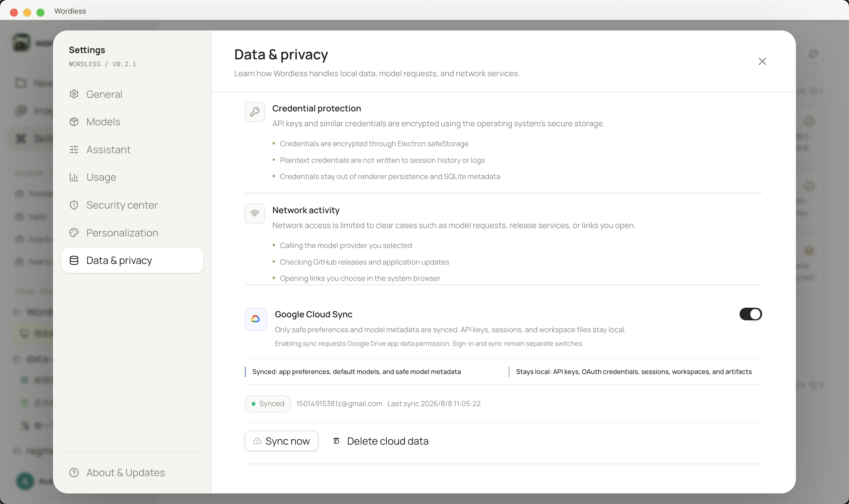Image resolution: width=849 pixels, height=504 pixels.
Task: Open the General settings section
Action: pos(132,94)
